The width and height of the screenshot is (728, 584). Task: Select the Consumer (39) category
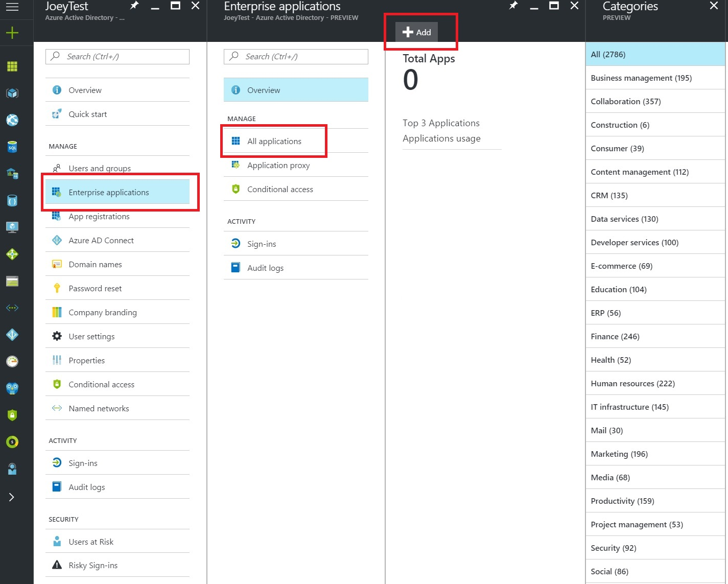click(x=655, y=148)
